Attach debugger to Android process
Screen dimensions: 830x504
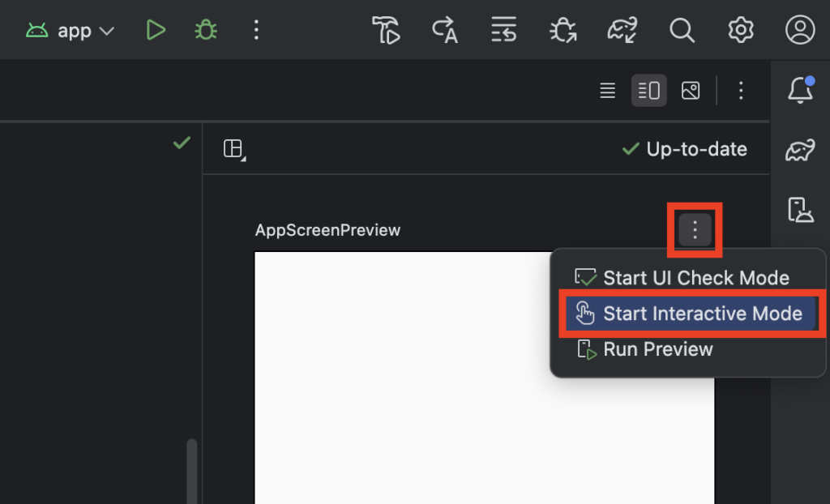563,31
